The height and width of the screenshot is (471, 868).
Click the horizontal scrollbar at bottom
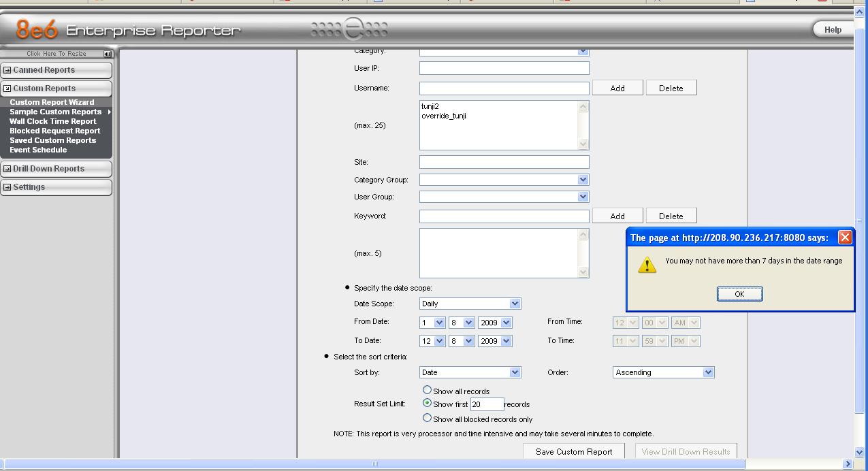pos(374,464)
